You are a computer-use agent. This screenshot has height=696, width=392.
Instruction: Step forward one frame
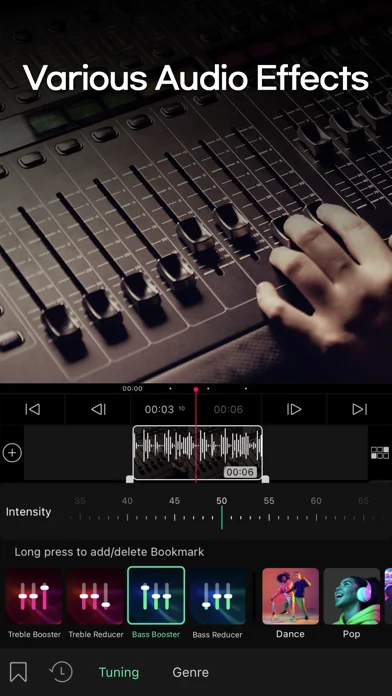tap(294, 409)
